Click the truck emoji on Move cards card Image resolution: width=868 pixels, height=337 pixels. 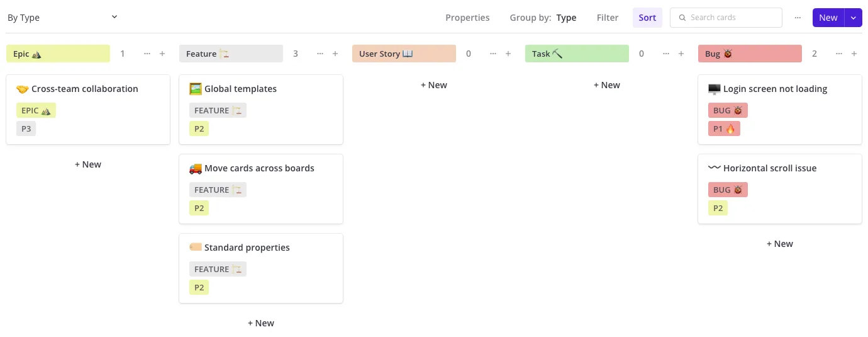(x=195, y=168)
